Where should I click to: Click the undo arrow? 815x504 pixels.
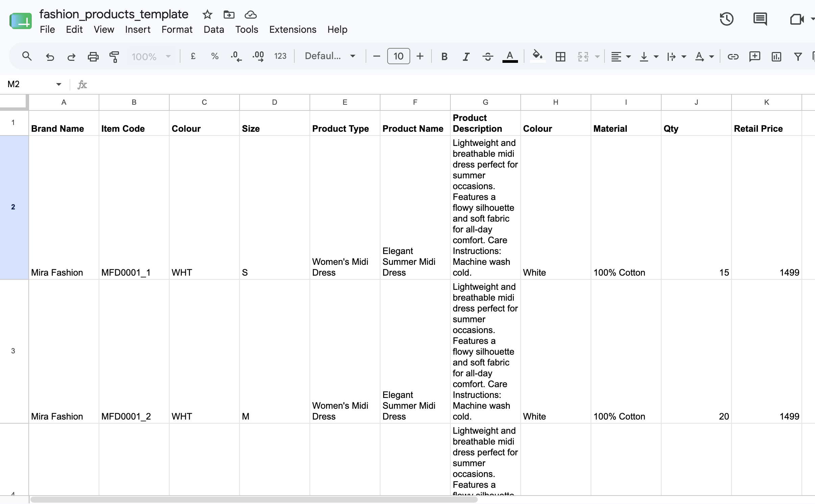click(x=50, y=56)
